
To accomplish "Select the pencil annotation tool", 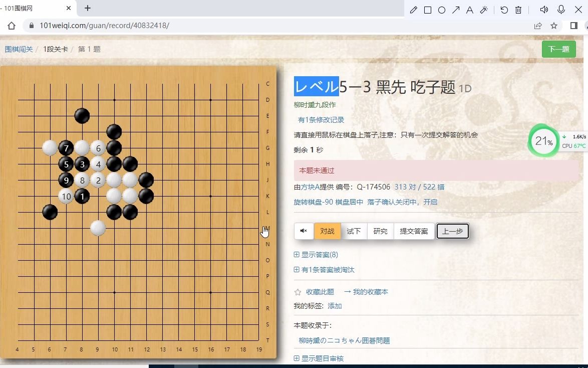I will pyautogui.click(x=413, y=10).
